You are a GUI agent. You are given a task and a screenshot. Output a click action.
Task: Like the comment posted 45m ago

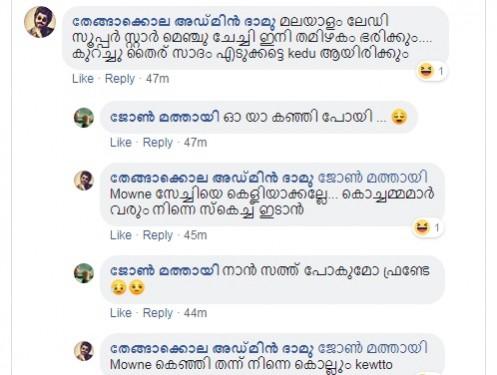[x=121, y=235]
